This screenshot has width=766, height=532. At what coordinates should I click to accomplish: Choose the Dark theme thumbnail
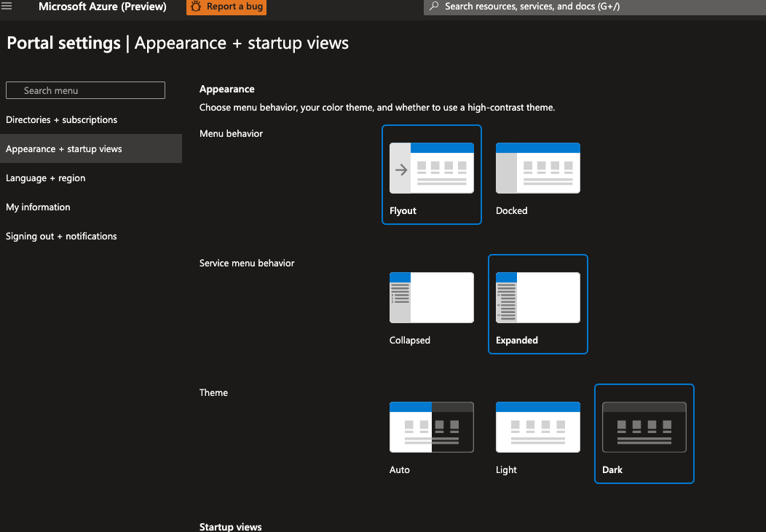[x=644, y=427]
